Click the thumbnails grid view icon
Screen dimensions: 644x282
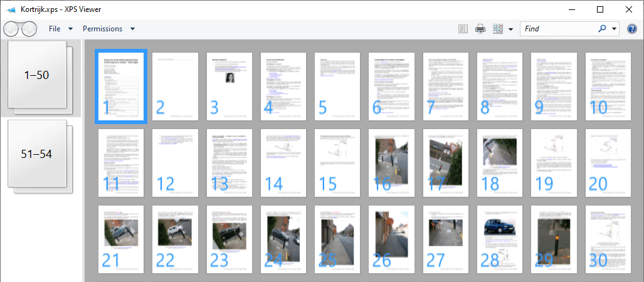(x=498, y=29)
